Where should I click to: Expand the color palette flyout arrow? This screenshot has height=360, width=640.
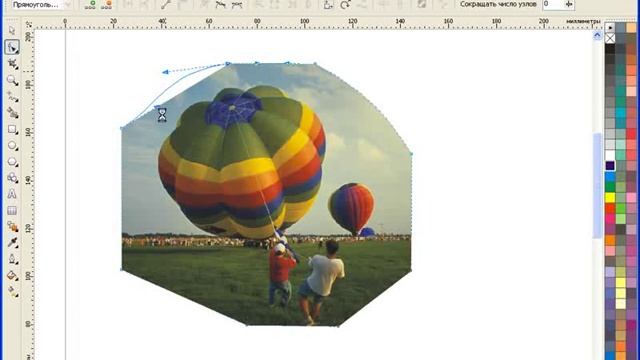(610, 27)
